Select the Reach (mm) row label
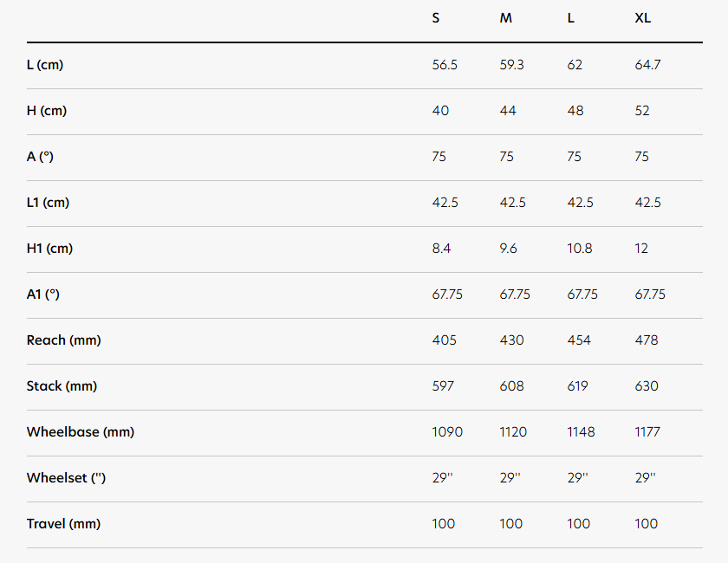The image size is (728, 563). coord(63,340)
